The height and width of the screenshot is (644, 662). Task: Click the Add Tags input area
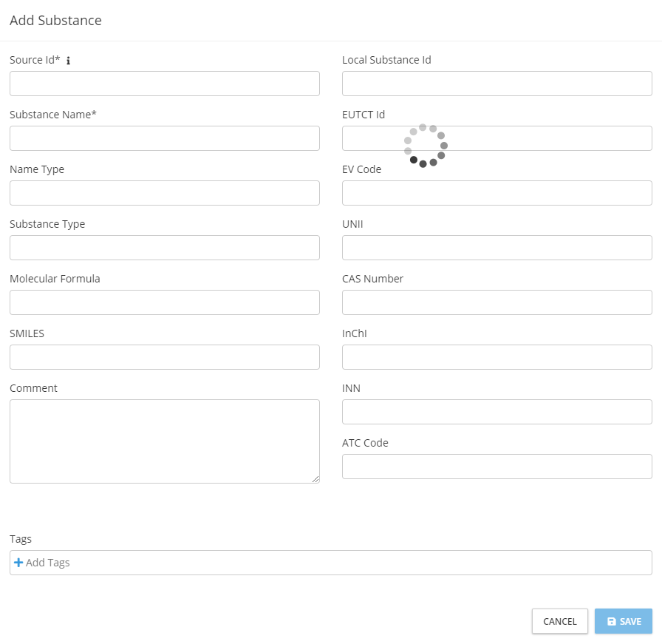click(x=332, y=563)
